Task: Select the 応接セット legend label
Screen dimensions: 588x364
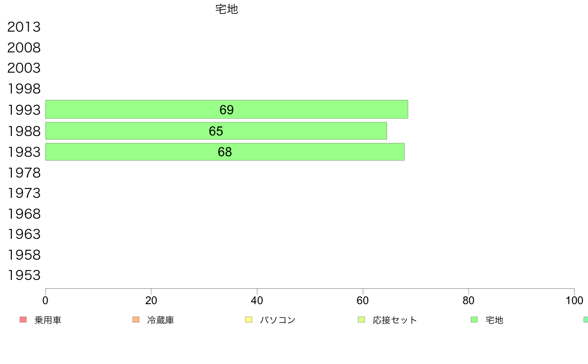Action: pos(395,320)
